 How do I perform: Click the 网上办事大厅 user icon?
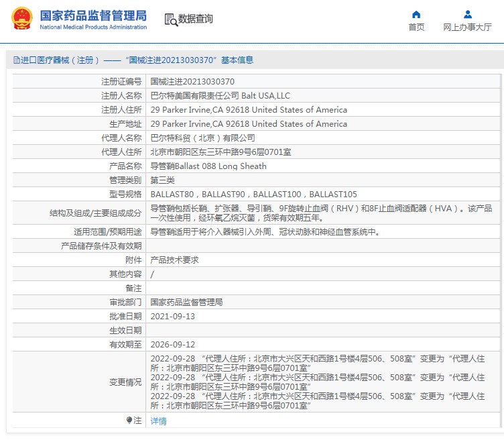(x=468, y=15)
